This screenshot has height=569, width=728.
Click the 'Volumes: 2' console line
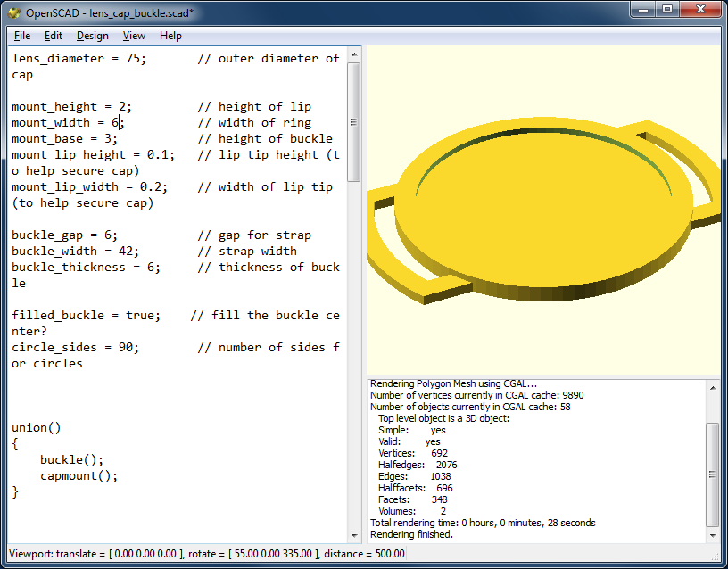pos(412,511)
